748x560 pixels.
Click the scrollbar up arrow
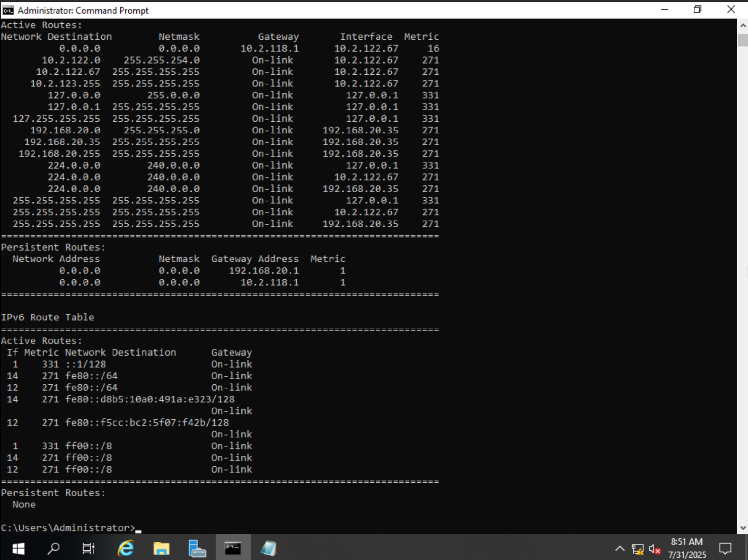[743, 25]
